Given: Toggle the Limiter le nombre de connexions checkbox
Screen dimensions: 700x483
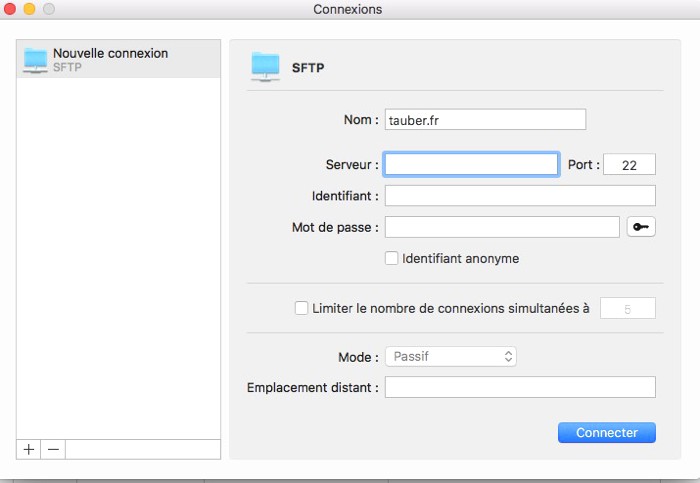Looking at the screenshot, I should pyautogui.click(x=302, y=309).
